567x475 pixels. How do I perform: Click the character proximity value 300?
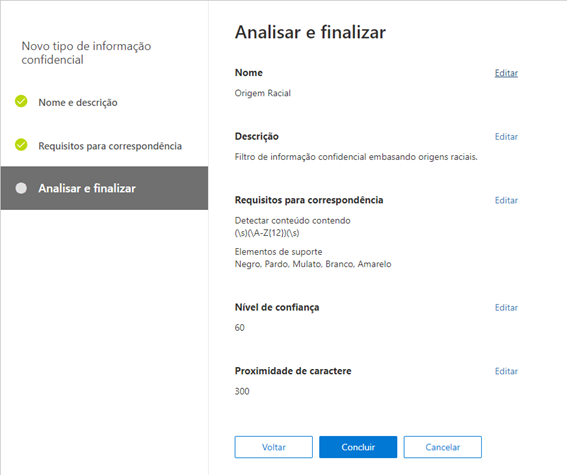[242, 391]
